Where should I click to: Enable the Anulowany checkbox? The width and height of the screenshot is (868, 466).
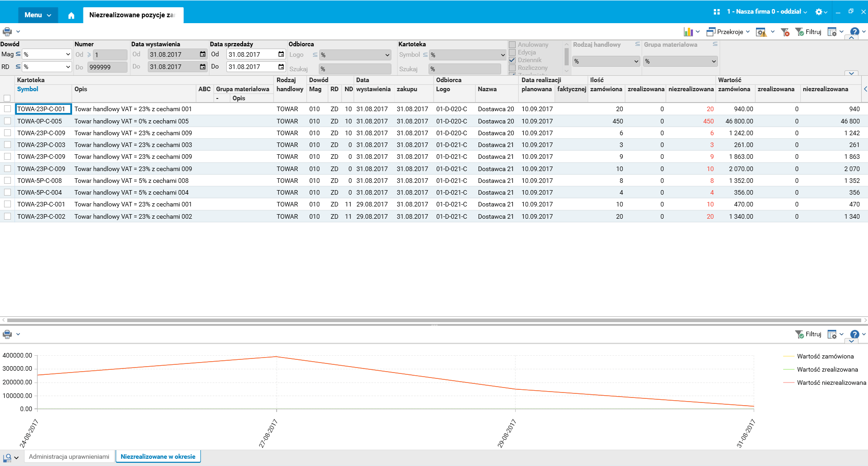[x=512, y=44]
